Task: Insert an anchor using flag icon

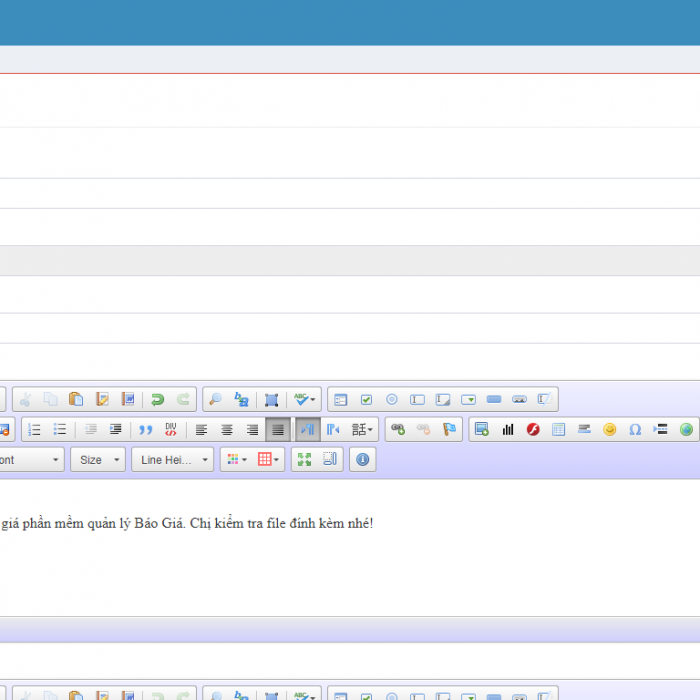Action: pyautogui.click(x=449, y=430)
